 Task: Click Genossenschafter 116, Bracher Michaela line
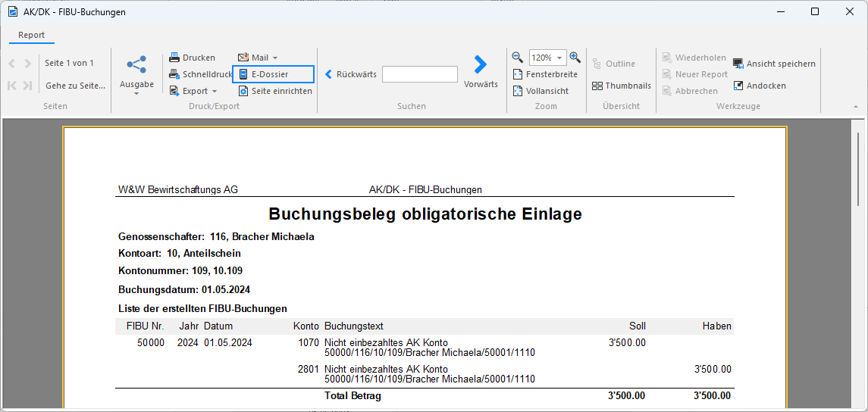pyautogui.click(x=217, y=237)
